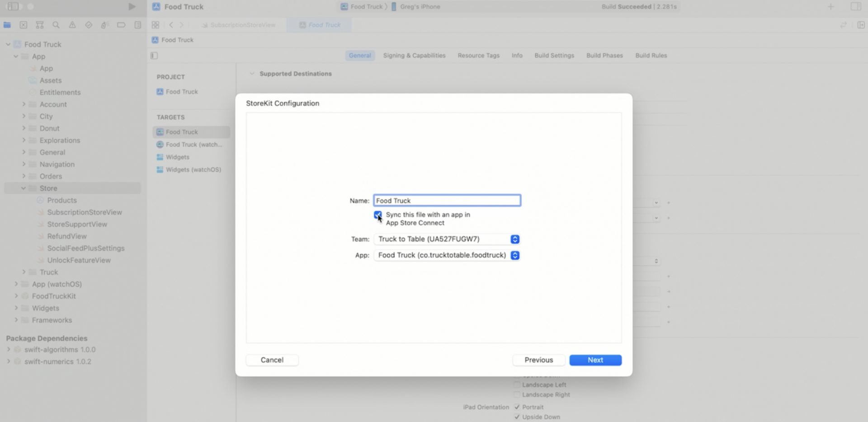Toggle the navigator sidebar icon
Viewport: 868px width, 422px height.
click(13, 6)
